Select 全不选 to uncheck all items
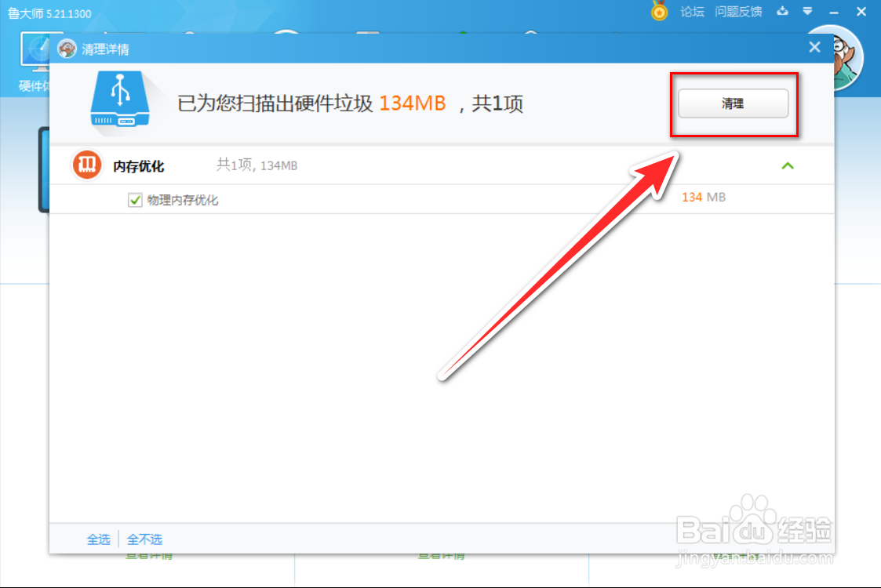881x588 pixels. (144, 539)
